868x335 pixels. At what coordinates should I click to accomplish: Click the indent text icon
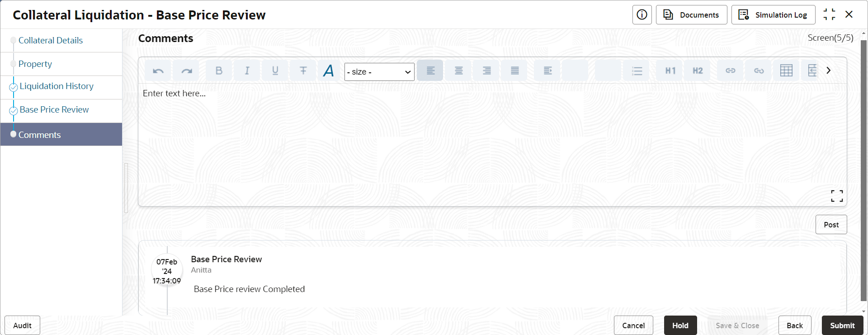click(x=547, y=71)
